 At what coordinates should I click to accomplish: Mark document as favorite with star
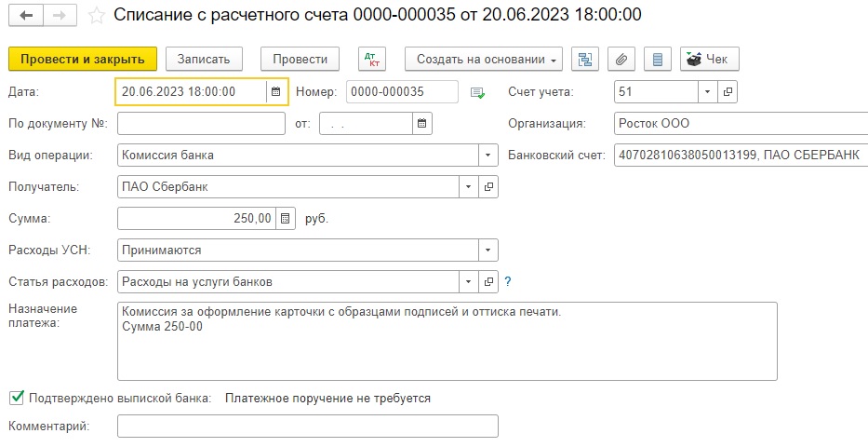tap(97, 16)
